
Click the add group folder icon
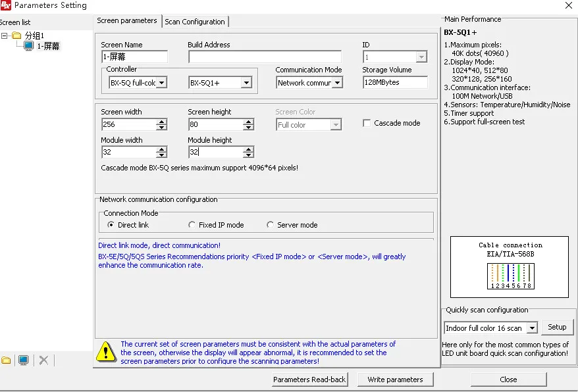6,360
